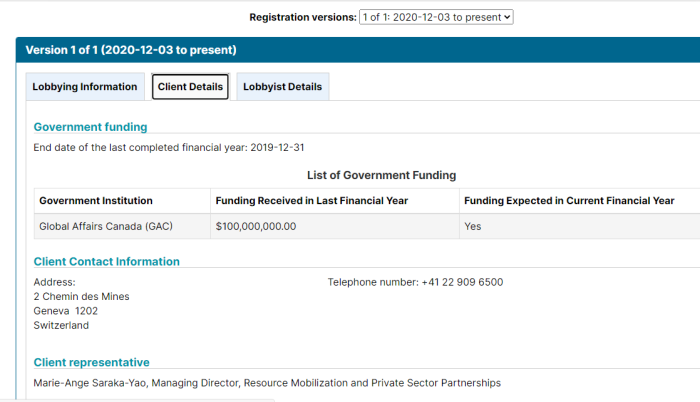Click the Registration versions label
The height and width of the screenshot is (402, 700).
303,17
